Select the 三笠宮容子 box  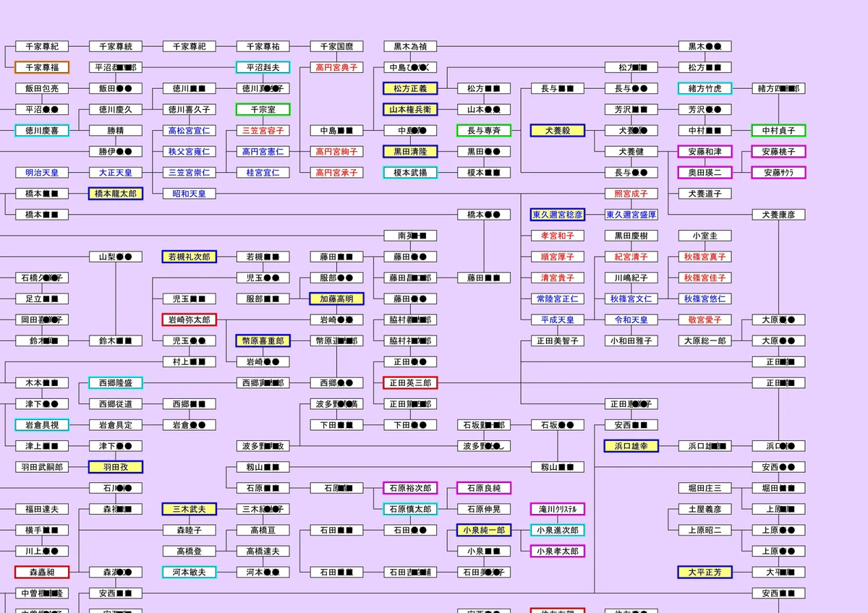(x=263, y=131)
